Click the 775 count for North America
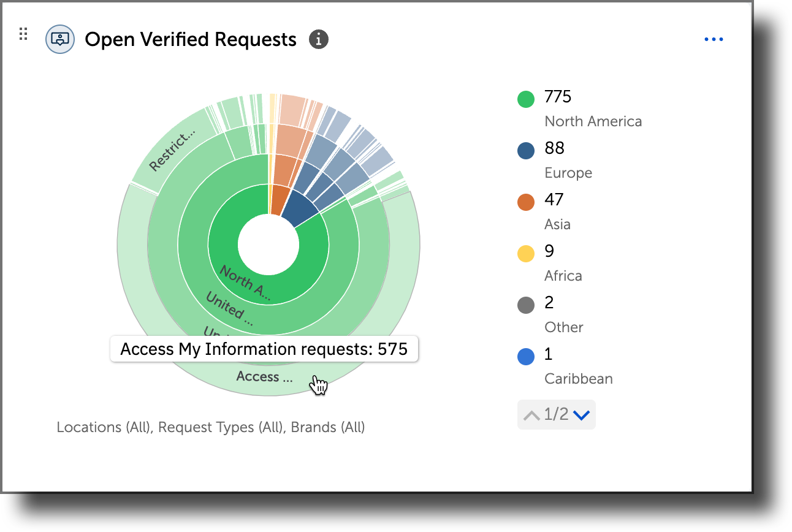Image resolution: width=792 pixels, height=532 pixels. pos(557,96)
